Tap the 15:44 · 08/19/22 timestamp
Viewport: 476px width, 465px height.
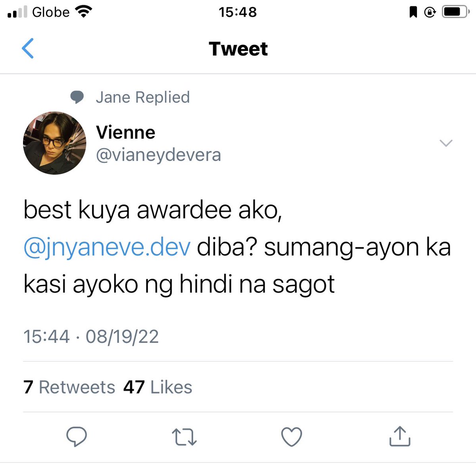(x=91, y=337)
